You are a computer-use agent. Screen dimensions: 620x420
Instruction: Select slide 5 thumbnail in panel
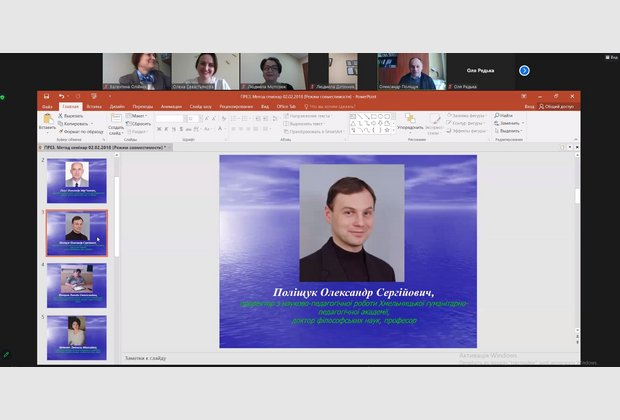click(x=77, y=338)
